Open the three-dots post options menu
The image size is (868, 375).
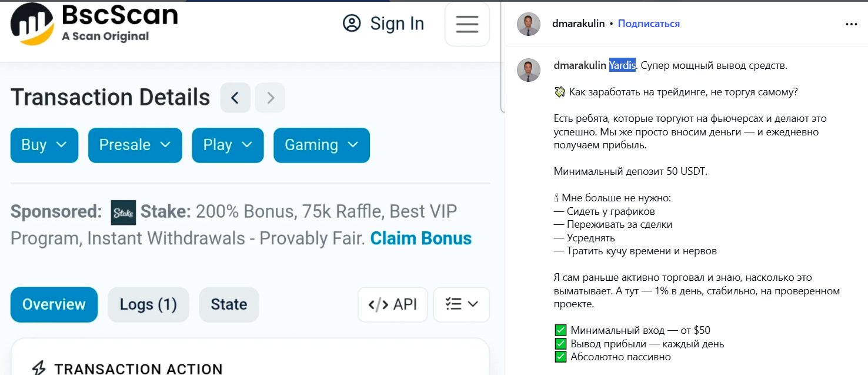click(851, 24)
